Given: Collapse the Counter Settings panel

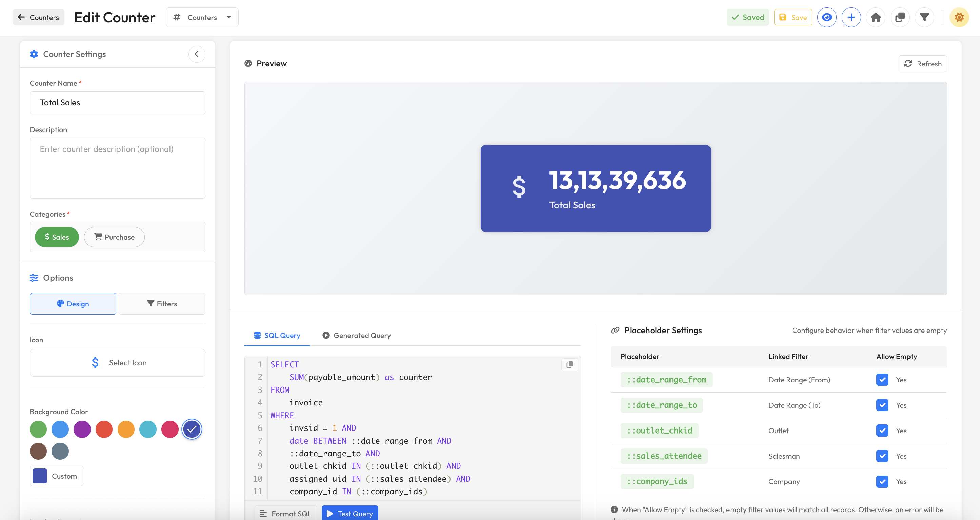Looking at the screenshot, I should [x=197, y=54].
